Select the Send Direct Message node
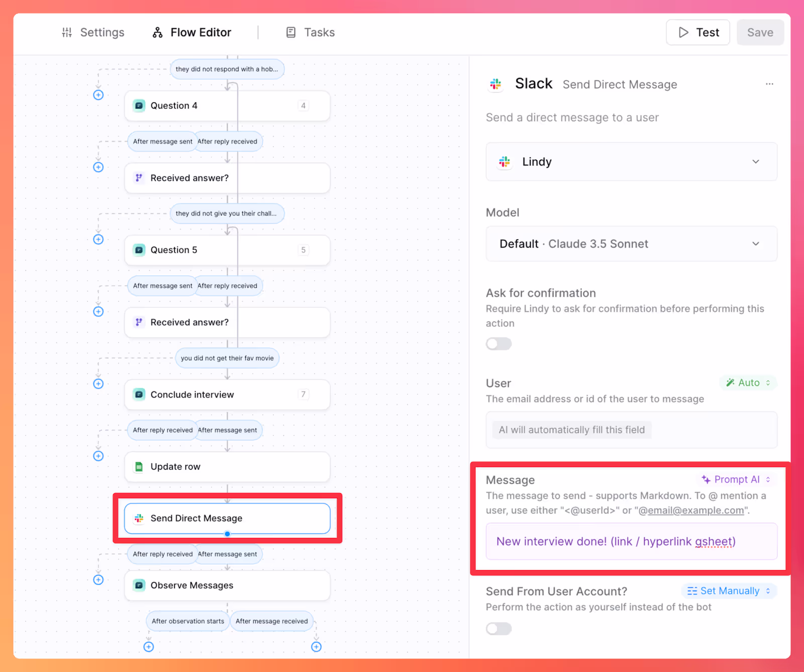 [x=227, y=518]
